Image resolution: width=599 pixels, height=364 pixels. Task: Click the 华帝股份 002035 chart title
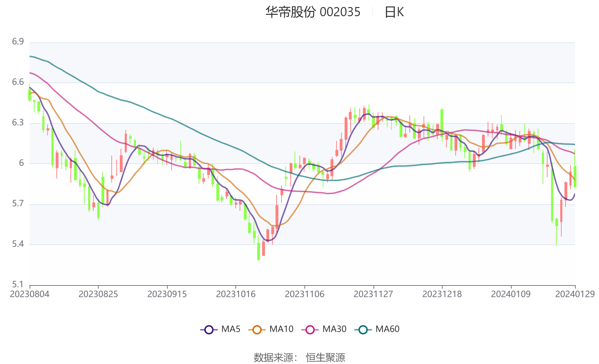313,12
